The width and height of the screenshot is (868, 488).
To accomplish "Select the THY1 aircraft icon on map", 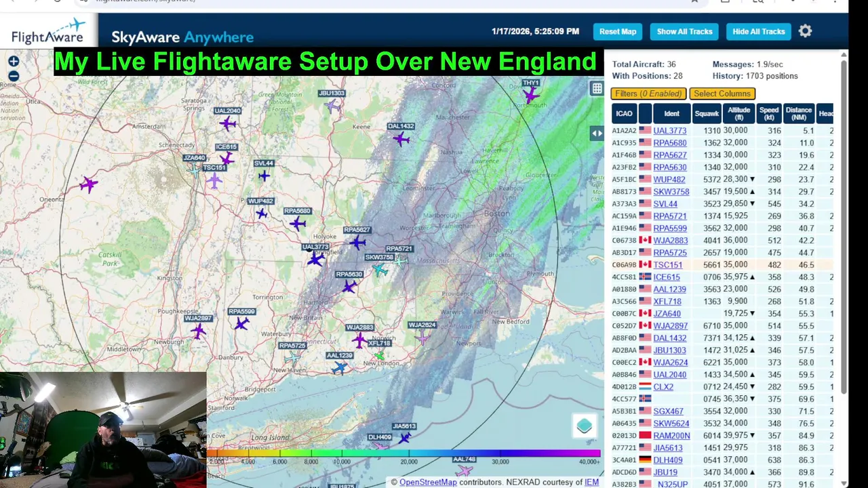I will point(531,96).
